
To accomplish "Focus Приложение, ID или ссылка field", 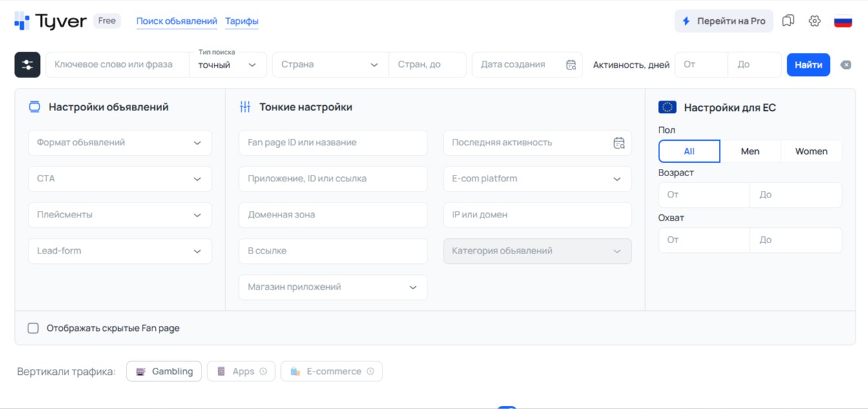I will 333,179.
